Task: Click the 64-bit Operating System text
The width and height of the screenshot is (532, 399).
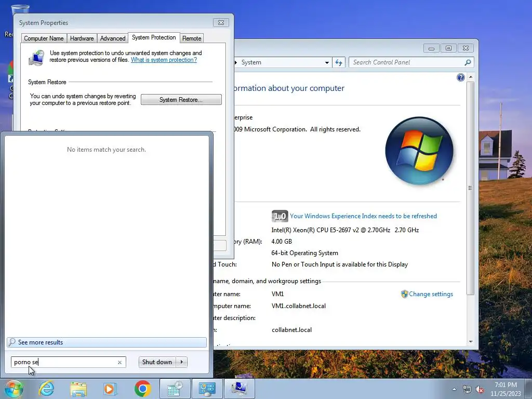Action: click(304, 253)
